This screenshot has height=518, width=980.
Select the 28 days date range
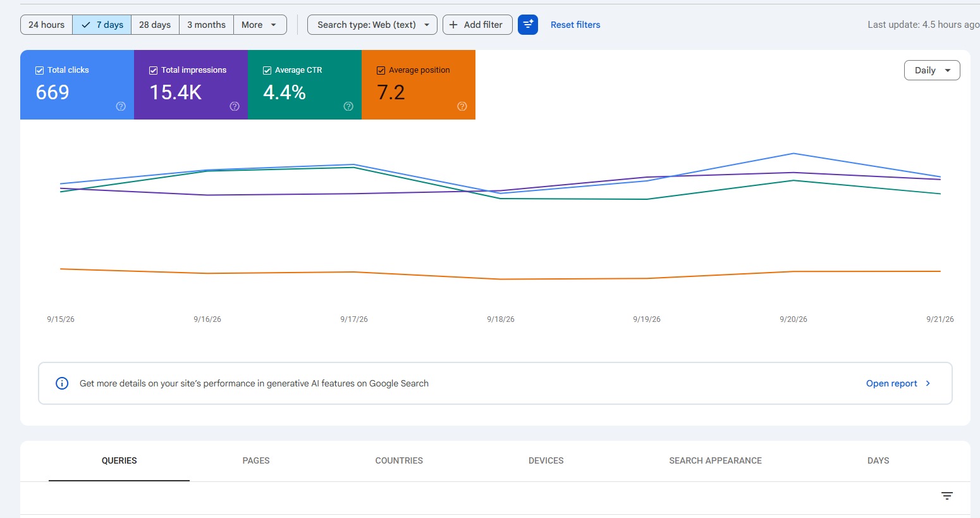click(x=155, y=25)
